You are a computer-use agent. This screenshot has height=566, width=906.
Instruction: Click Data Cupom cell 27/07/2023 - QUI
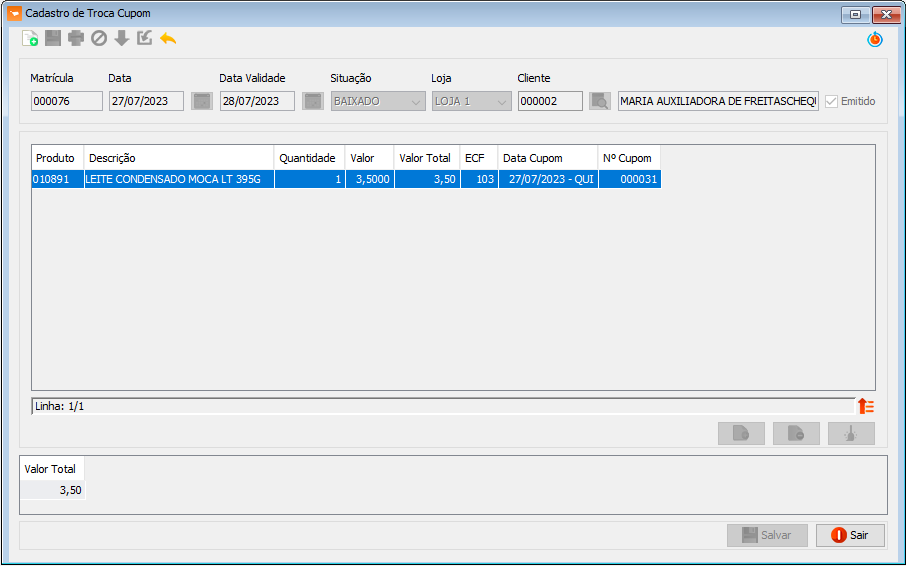tap(548, 179)
